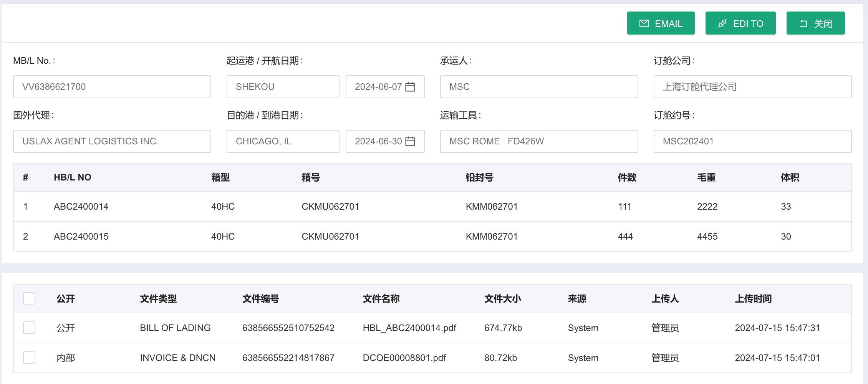Click the EMAIL button

661,23
